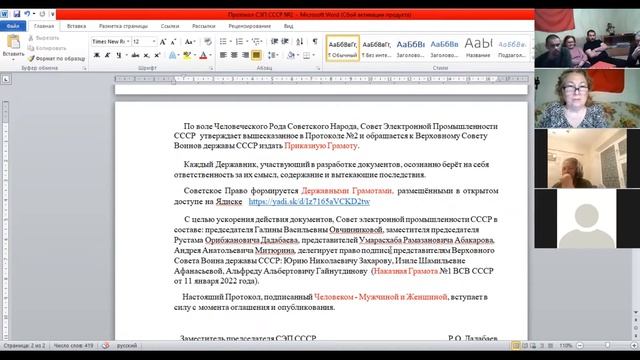Apply text effects
Screen dimensions: 640x360
tap(173, 55)
